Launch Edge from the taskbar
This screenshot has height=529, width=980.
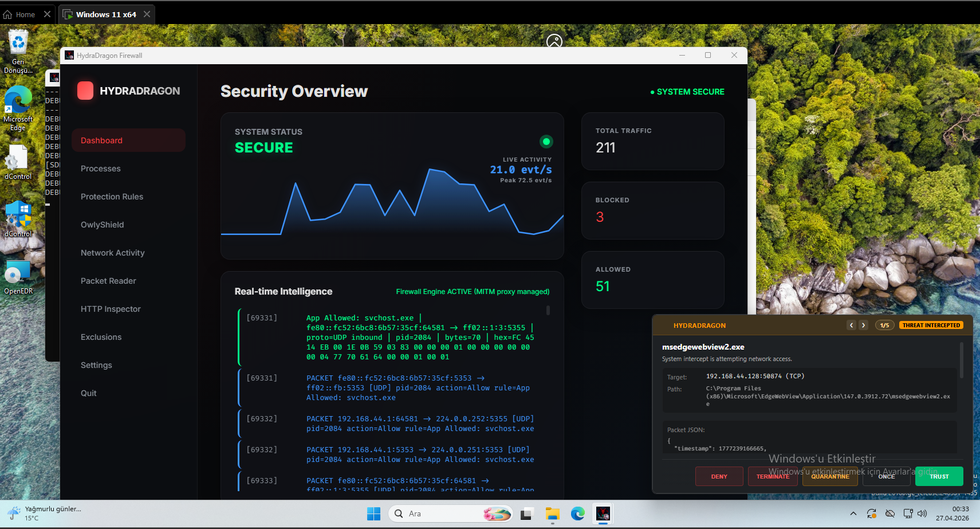pos(577,514)
